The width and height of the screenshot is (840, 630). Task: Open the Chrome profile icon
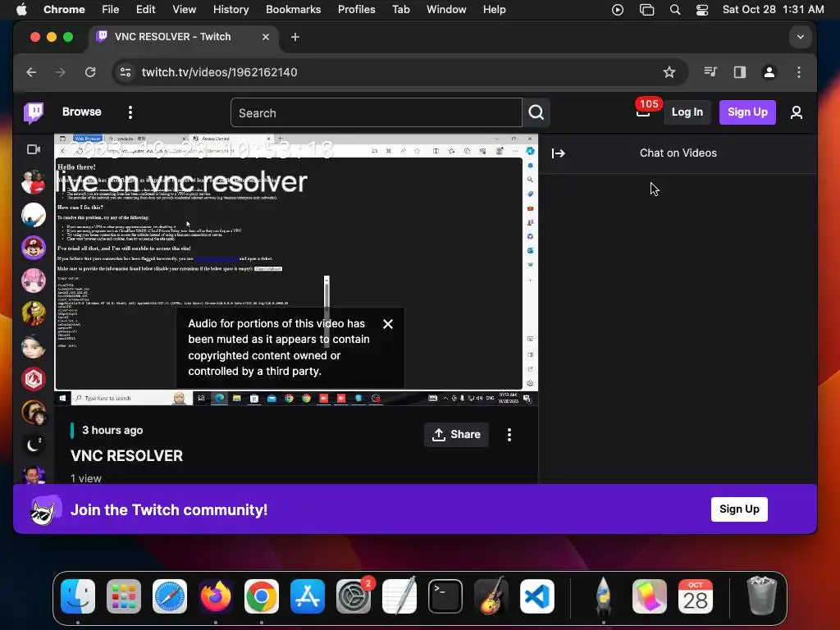[x=769, y=72]
